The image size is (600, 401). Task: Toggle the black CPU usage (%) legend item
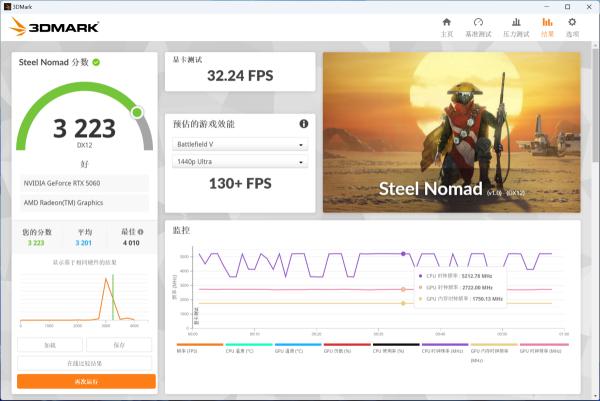click(x=396, y=348)
